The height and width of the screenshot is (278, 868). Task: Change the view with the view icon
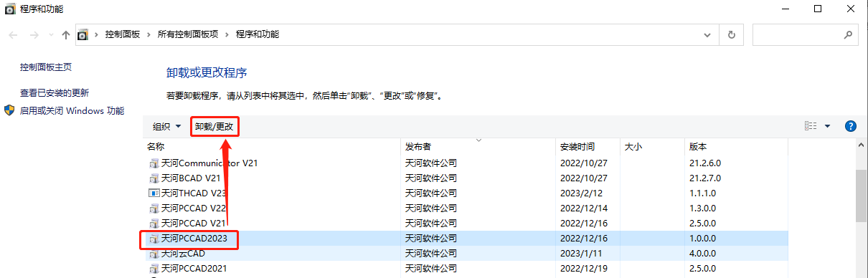click(811, 126)
